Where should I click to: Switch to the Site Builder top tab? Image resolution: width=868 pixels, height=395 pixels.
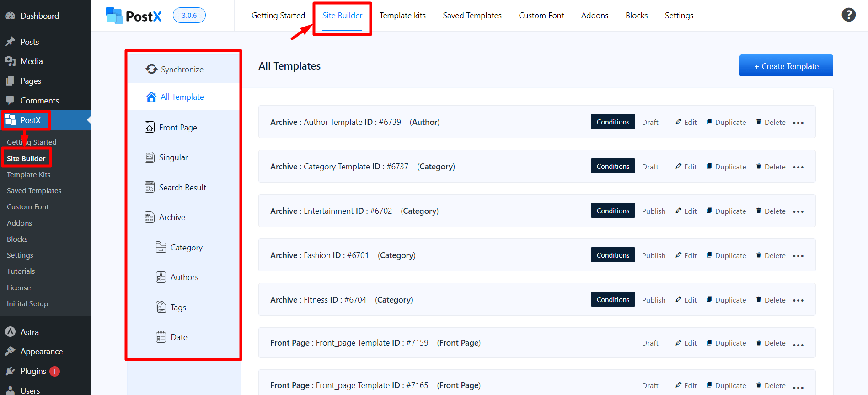pos(342,16)
